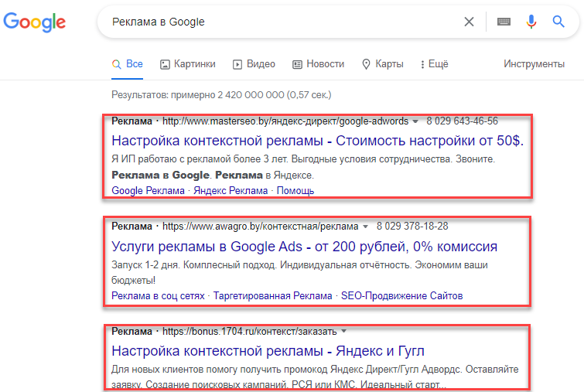Follow the 'SEO-Продвижение Сайтов' sitelink
The width and height of the screenshot is (584, 392).
click(x=402, y=295)
